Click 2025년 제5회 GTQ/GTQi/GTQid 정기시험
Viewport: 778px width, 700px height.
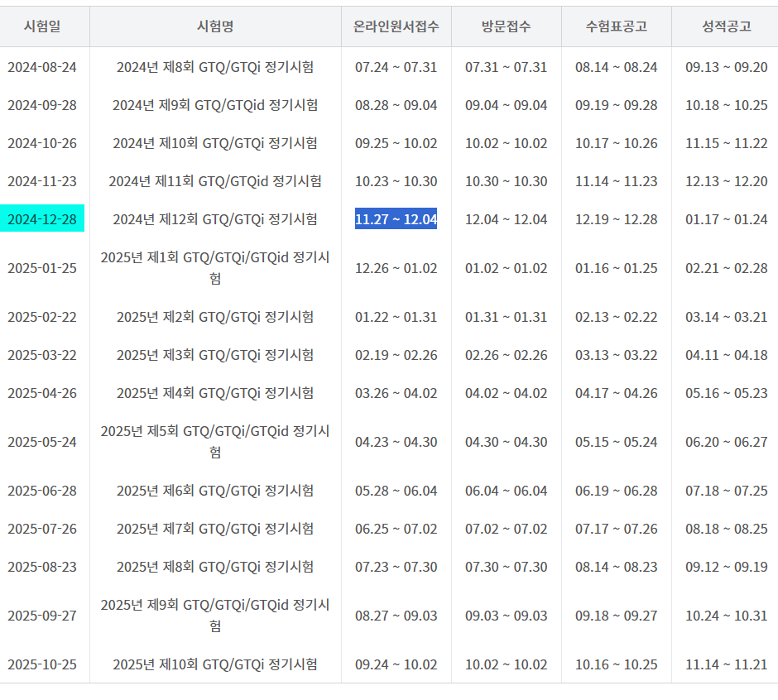[x=215, y=442]
